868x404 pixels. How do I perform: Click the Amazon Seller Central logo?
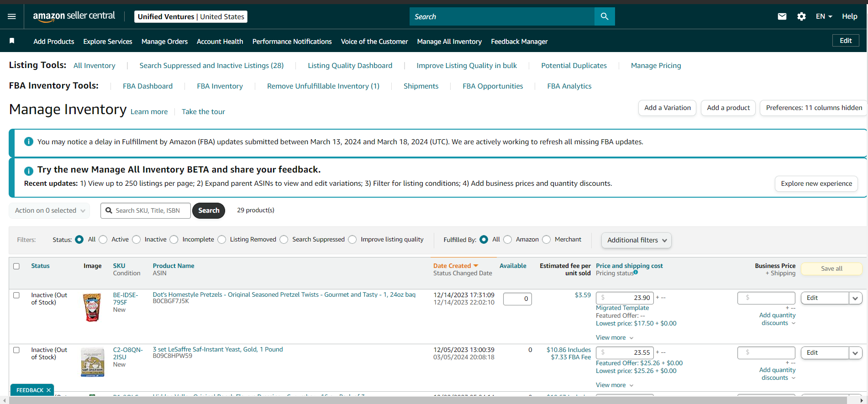(74, 16)
